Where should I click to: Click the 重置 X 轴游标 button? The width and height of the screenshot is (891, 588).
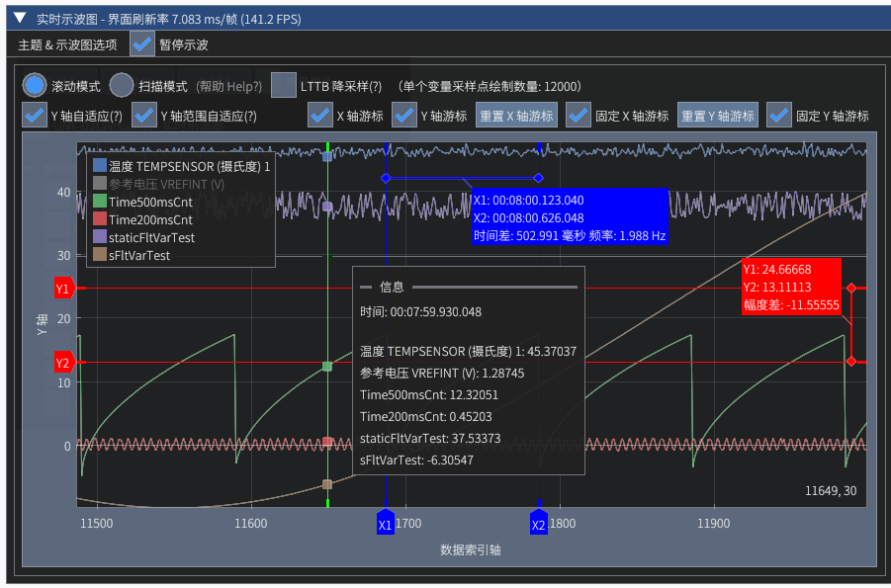point(516,116)
